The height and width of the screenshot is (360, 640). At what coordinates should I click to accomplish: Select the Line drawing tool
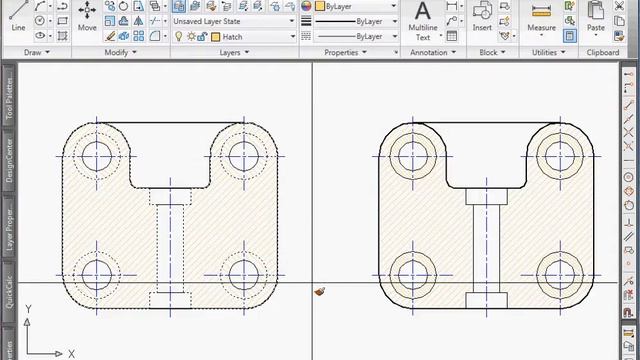[x=18, y=16]
